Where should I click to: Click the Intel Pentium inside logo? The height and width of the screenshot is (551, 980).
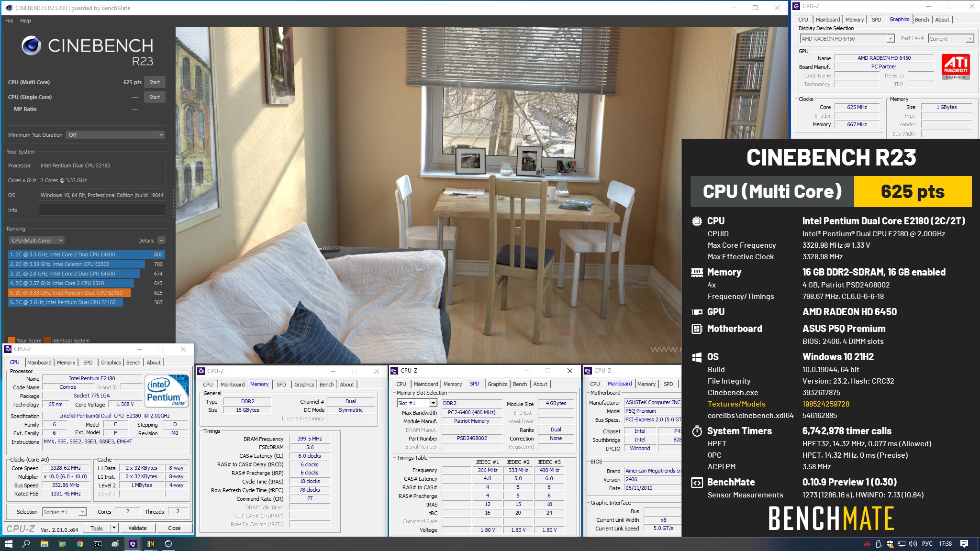coord(167,391)
